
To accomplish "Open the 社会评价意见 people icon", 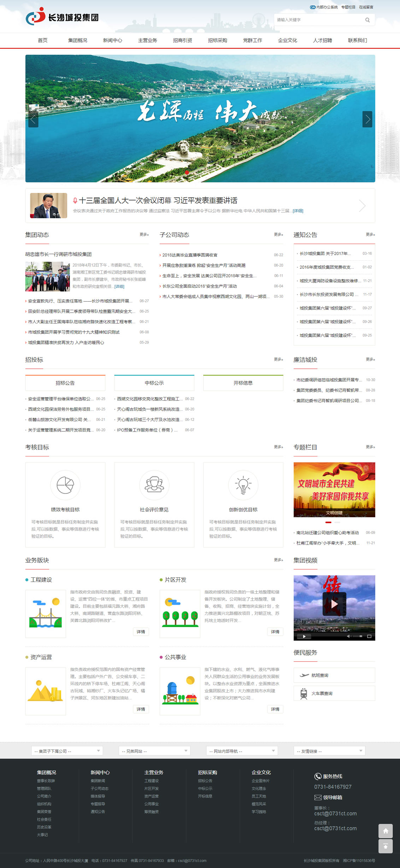I will (x=154, y=485).
